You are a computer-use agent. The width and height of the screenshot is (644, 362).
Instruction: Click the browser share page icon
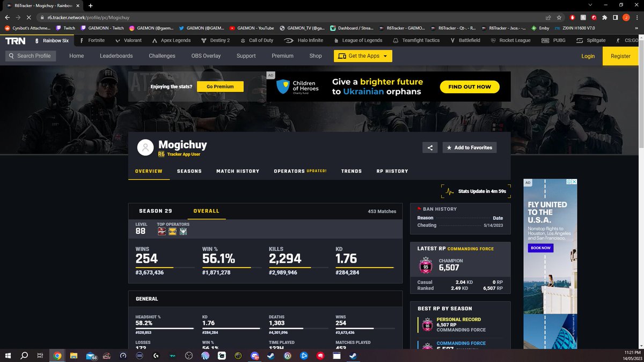[547, 17]
